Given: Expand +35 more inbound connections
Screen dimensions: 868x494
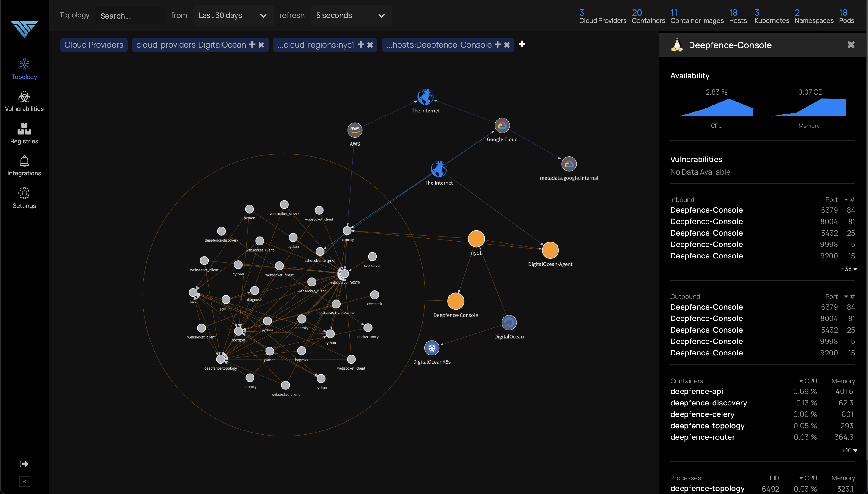Looking at the screenshot, I should pos(849,269).
